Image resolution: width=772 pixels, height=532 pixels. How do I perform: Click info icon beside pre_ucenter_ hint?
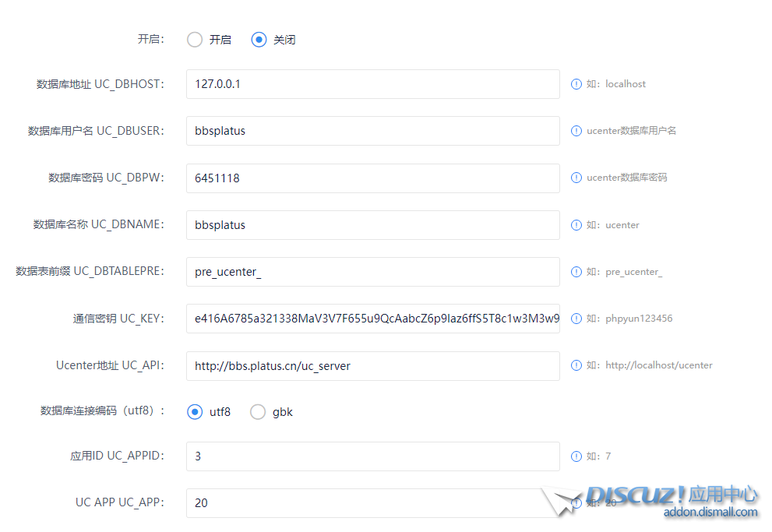point(576,272)
